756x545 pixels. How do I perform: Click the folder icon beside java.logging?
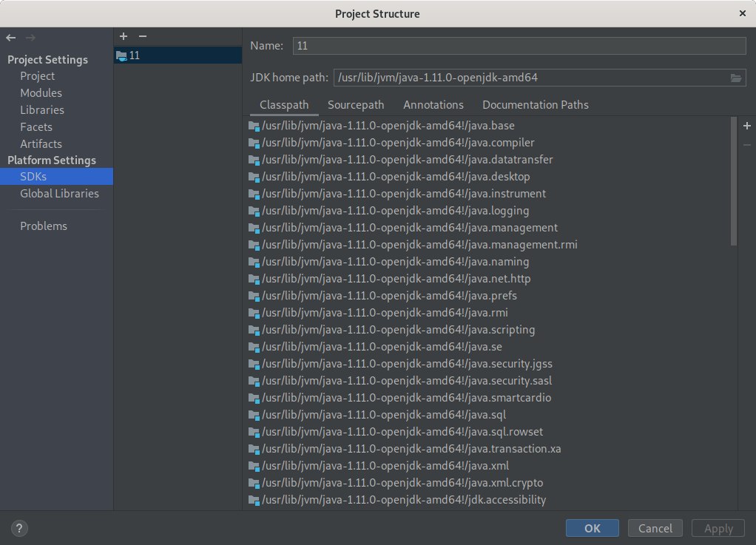click(254, 211)
